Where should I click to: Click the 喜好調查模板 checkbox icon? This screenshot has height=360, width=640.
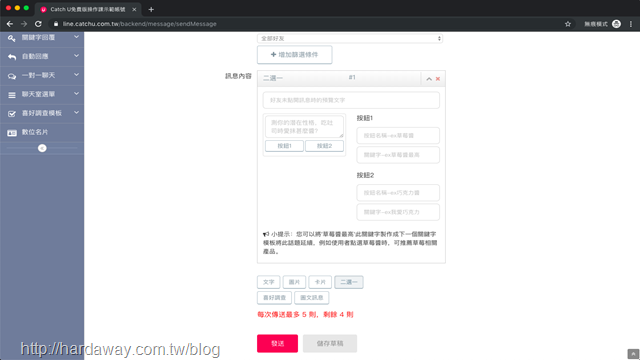(12, 113)
